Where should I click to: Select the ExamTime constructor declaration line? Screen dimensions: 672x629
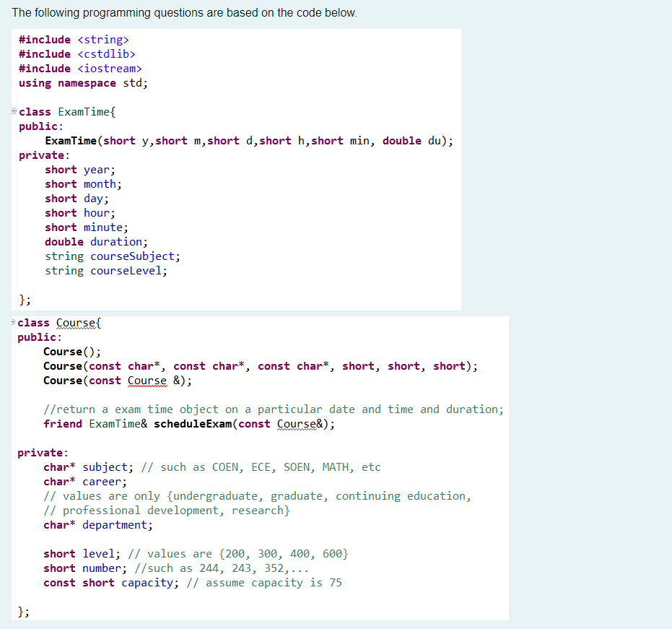[248, 140]
